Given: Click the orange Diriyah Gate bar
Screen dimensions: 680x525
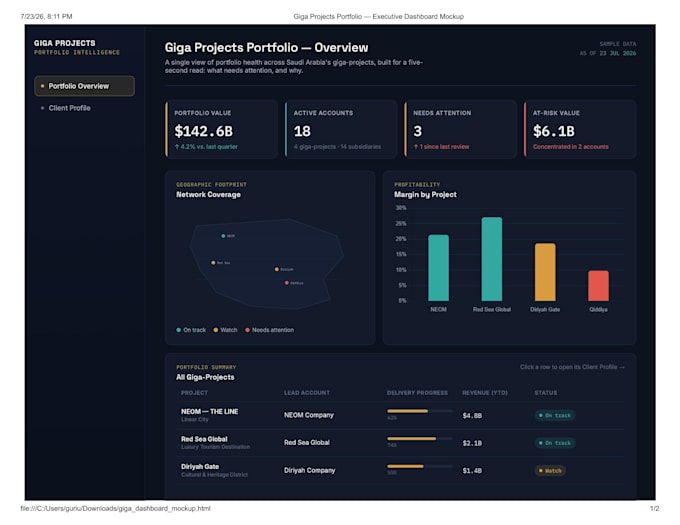Looking at the screenshot, I should pyautogui.click(x=545, y=272).
